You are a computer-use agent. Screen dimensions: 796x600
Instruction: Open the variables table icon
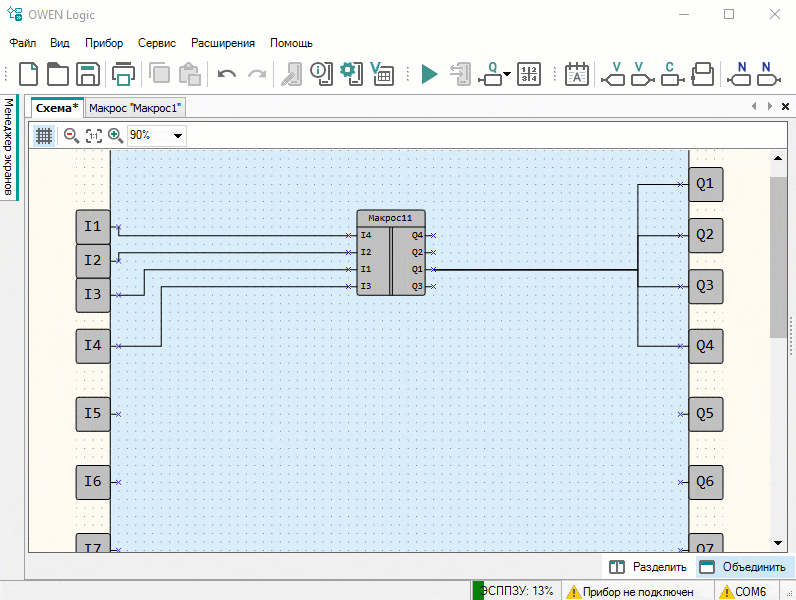[x=381, y=74]
